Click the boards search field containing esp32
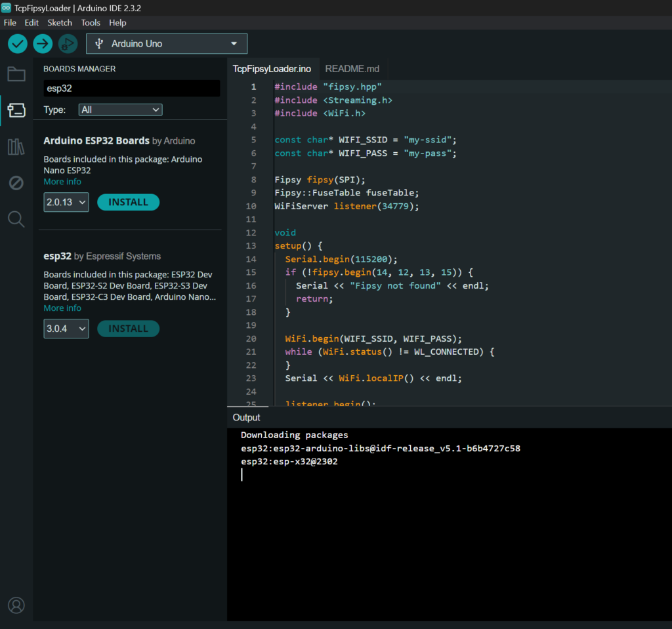The image size is (672, 629). [x=131, y=89]
